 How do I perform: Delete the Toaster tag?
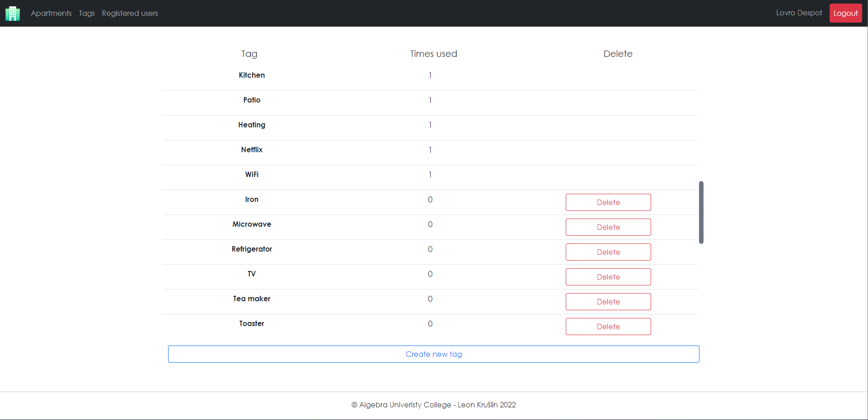[608, 326]
